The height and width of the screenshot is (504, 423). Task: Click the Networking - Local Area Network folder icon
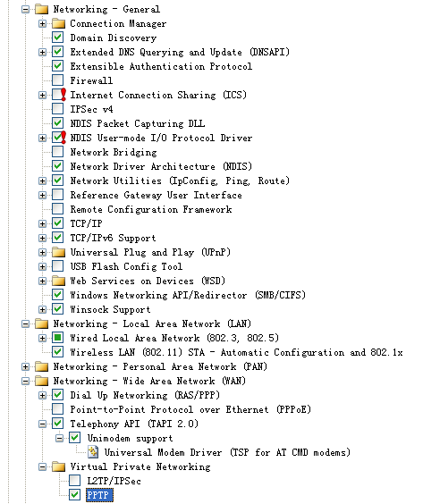point(41,323)
